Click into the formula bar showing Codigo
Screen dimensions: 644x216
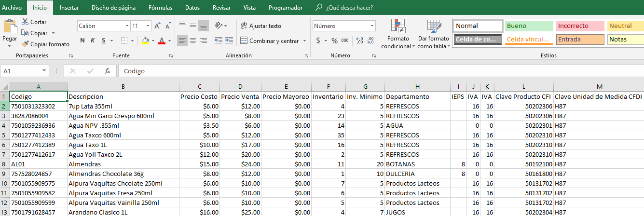380,71
